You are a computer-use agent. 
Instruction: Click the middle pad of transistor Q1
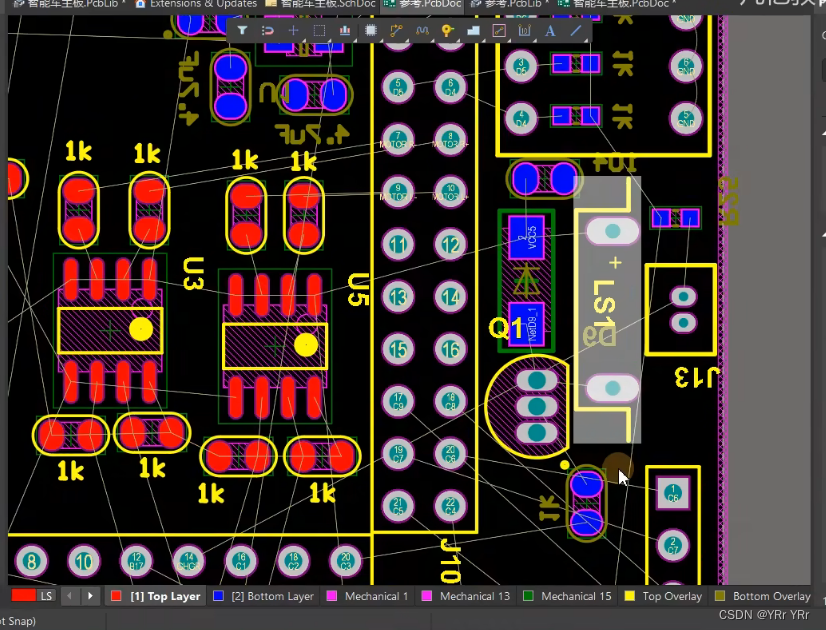coord(536,407)
